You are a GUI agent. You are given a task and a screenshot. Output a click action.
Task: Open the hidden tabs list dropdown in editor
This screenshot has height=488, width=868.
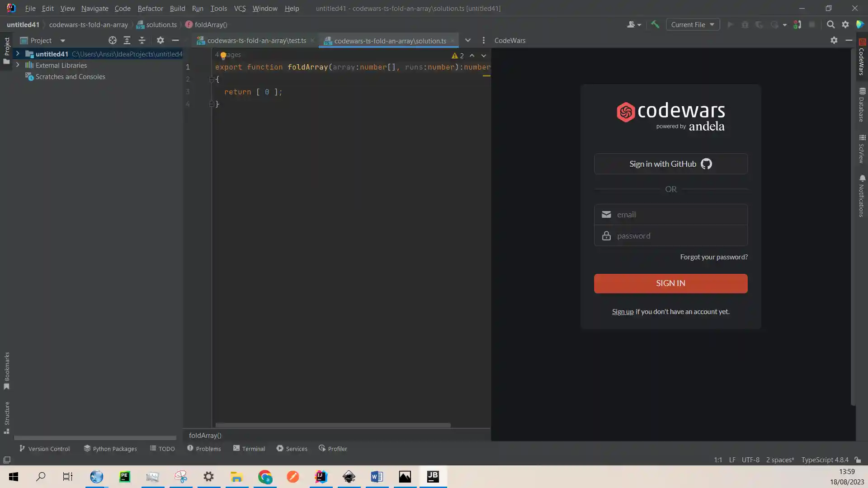point(468,40)
